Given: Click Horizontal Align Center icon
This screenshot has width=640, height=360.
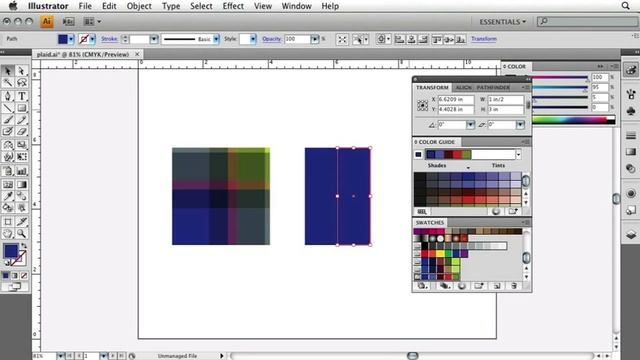Looking at the screenshot, I should tap(411, 39).
